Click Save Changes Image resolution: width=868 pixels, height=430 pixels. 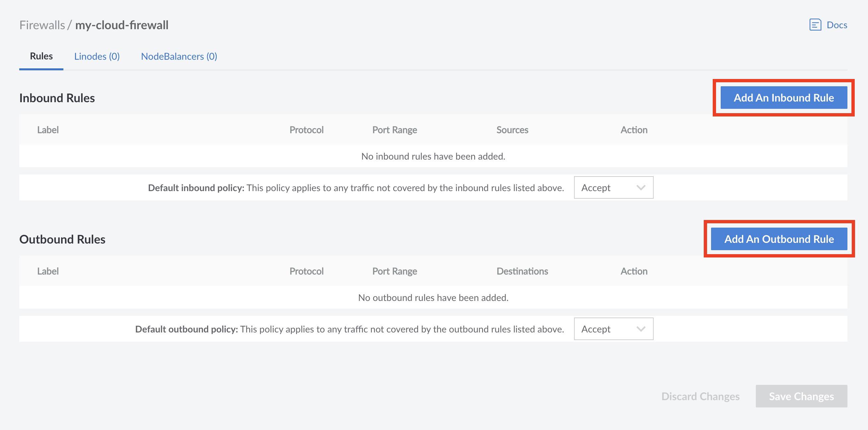801,396
